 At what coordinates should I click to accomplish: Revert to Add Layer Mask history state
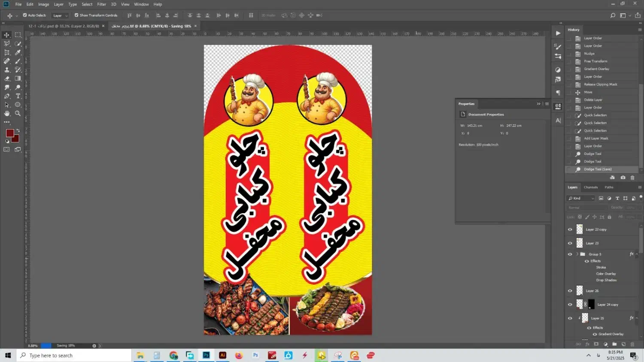tap(596, 139)
